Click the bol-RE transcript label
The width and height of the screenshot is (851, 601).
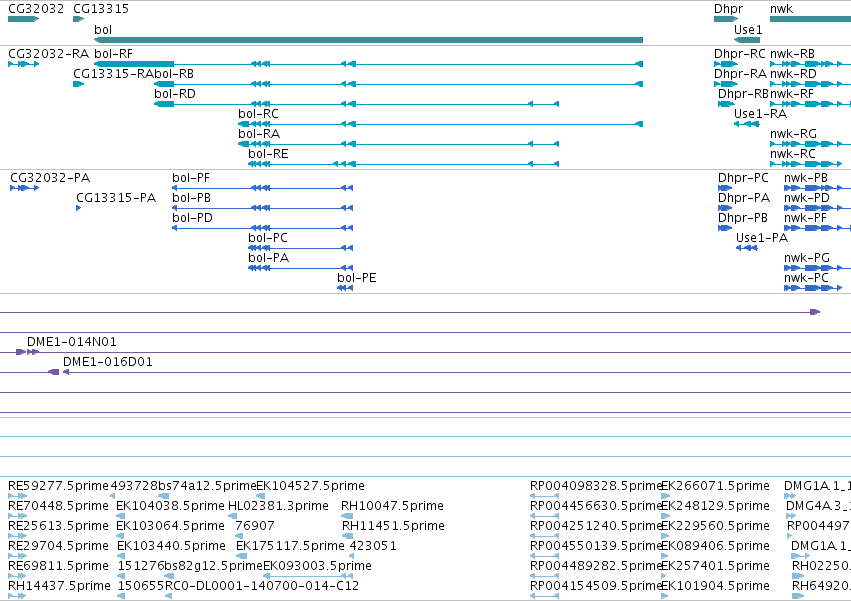(268, 154)
